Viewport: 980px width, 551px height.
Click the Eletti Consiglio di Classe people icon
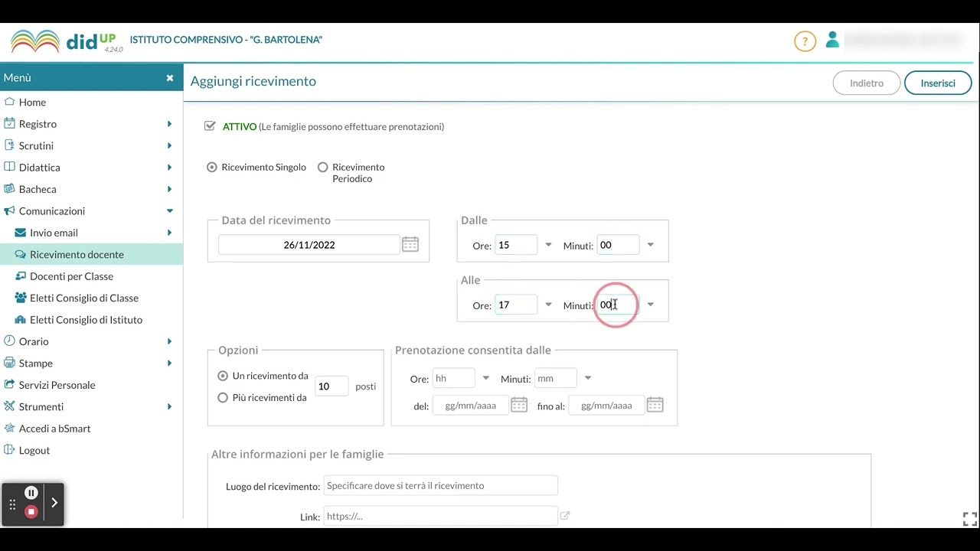pos(21,298)
